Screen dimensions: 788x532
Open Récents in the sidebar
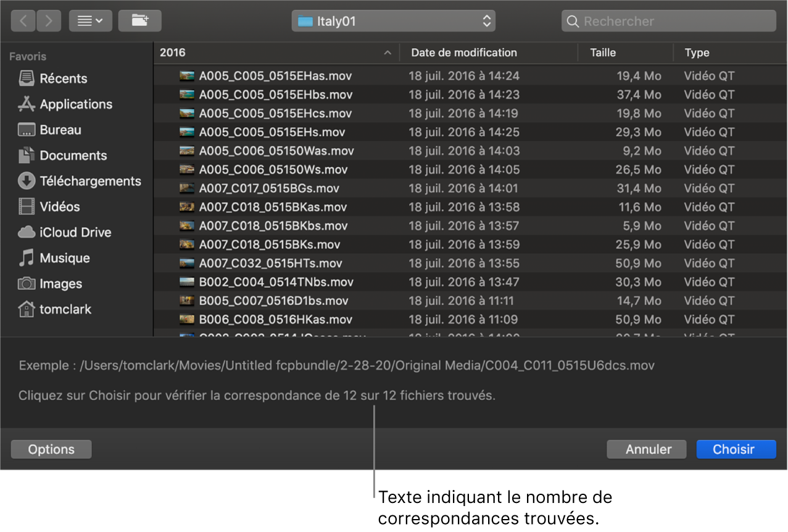click(x=63, y=78)
